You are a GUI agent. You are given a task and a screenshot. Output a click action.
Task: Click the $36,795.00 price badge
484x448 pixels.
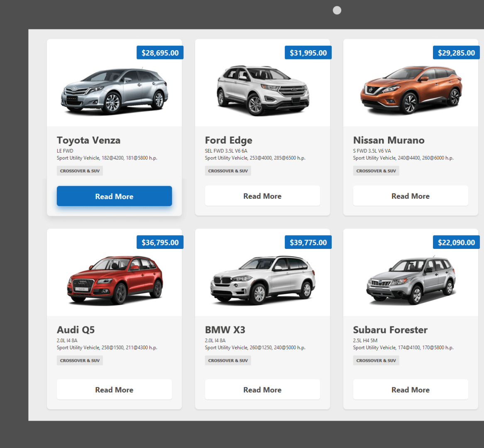pyautogui.click(x=160, y=243)
